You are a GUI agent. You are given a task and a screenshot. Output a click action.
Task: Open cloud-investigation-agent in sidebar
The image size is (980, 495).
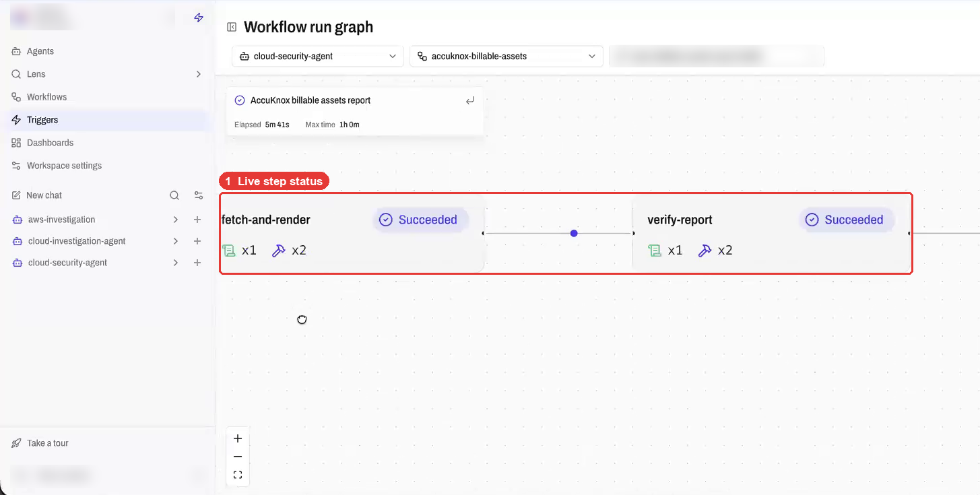(x=77, y=241)
